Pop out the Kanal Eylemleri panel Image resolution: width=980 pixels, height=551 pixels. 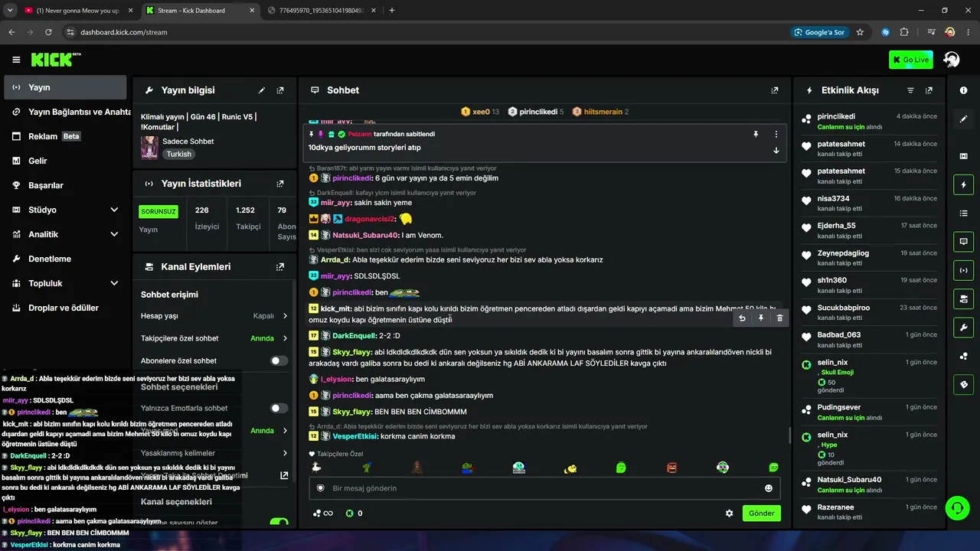[x=280, y=267]
